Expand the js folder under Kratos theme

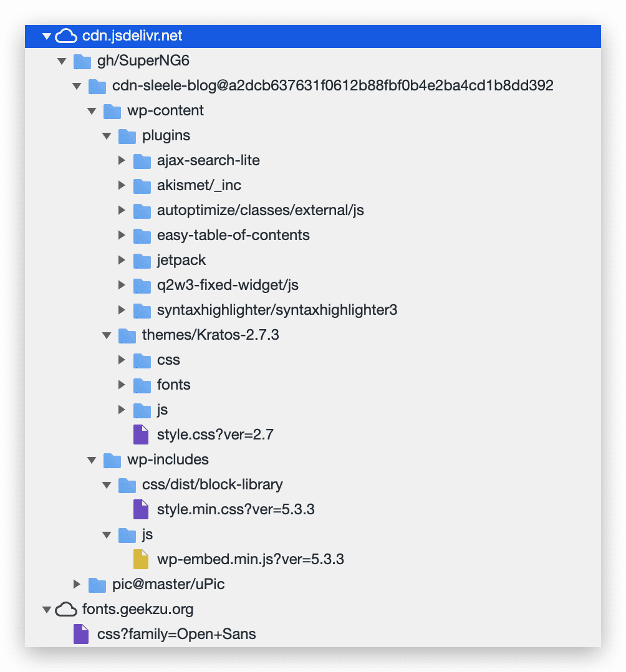click(122, 410)
